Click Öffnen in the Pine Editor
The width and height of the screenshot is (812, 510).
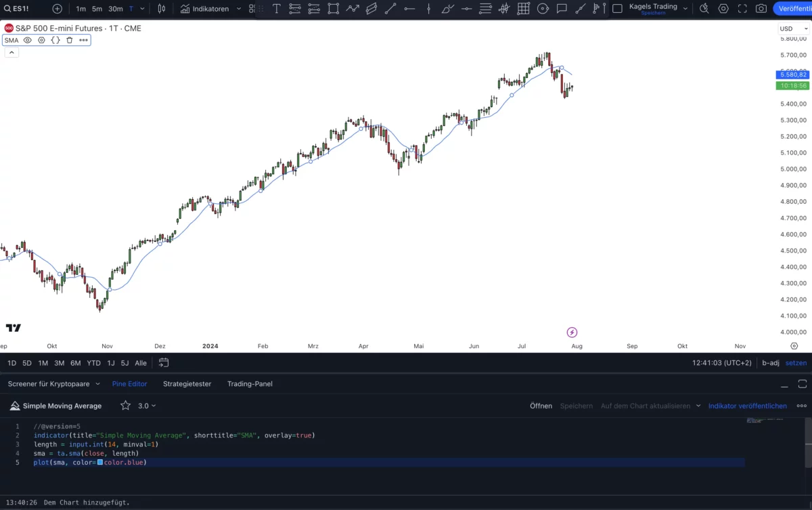541,406
